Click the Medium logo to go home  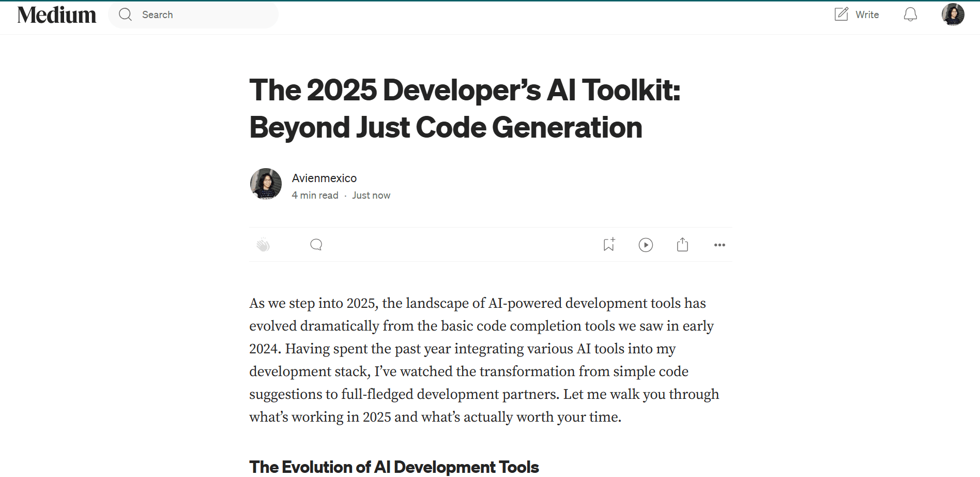tap(57, 15)
